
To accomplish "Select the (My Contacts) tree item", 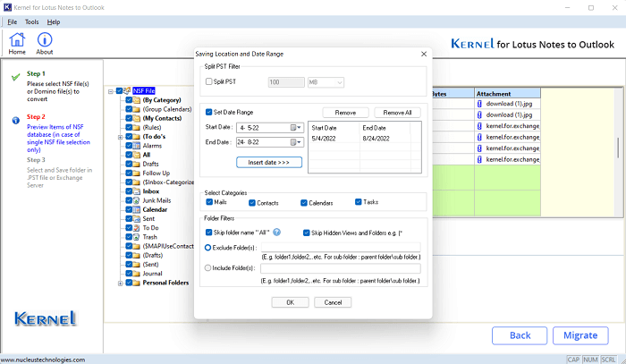I will point(162,119).
